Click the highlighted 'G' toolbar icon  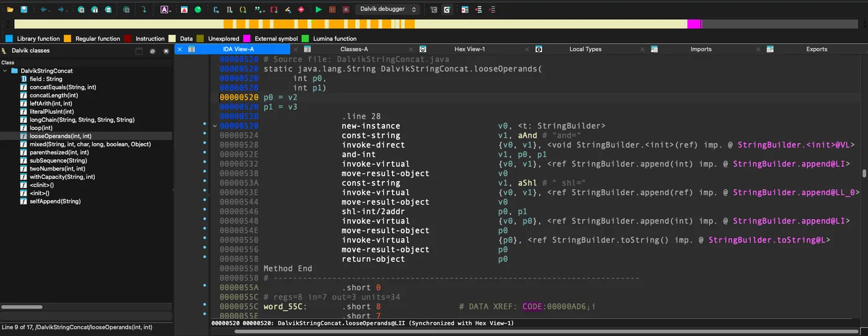pyautogui.click(x=446, y=9)
